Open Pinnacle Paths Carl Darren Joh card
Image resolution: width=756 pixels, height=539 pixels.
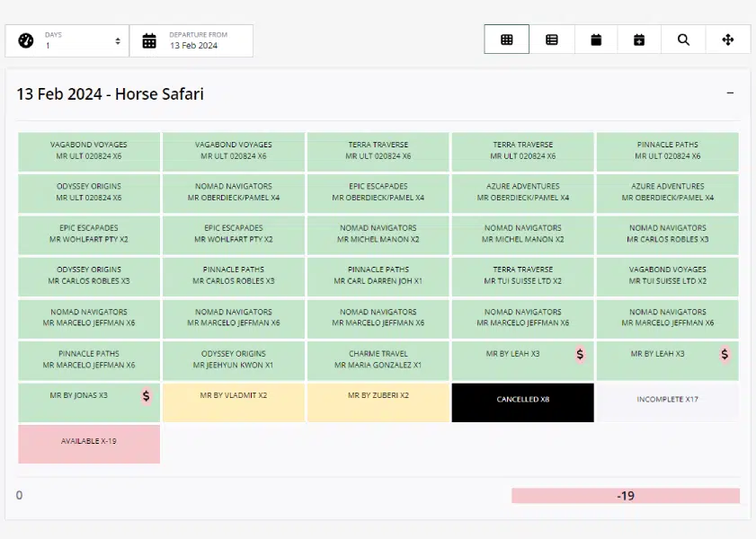[378, 277]
